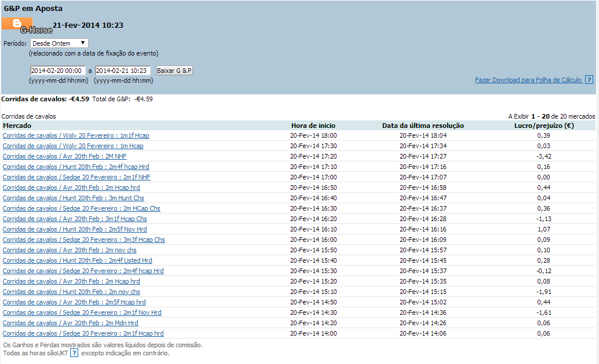Click the resolution time 20-Fev-14 14:06
This screenshot has width=599, height=364.
pyautogui.click(x=423, y=333)
